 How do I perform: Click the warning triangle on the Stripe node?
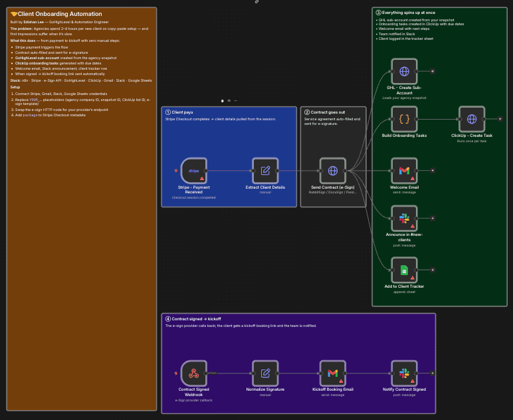[202, 179]
